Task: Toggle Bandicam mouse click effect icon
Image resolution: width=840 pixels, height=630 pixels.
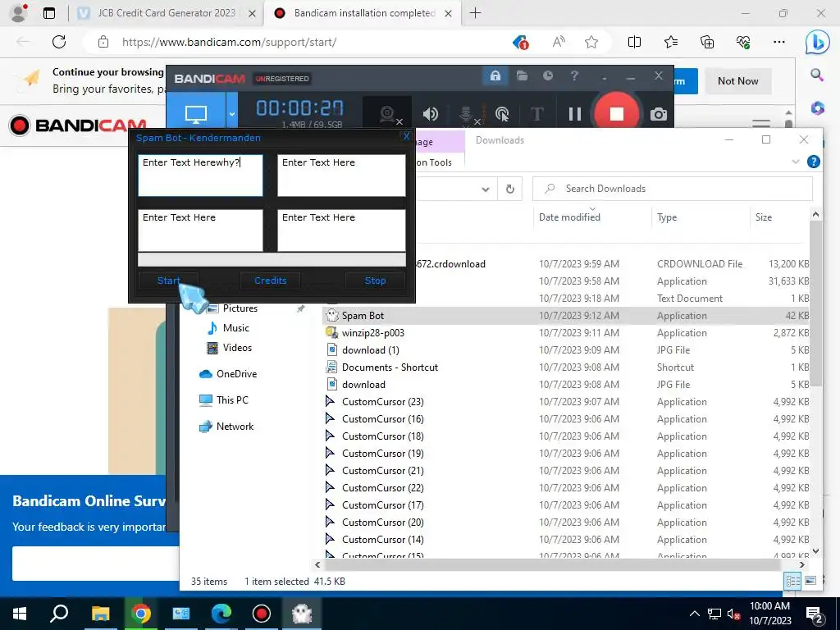Action: pos(502,114)
